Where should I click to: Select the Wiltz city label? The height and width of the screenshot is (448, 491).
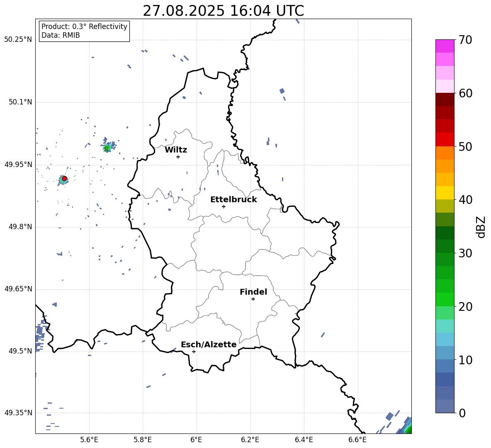click(176, 150)
